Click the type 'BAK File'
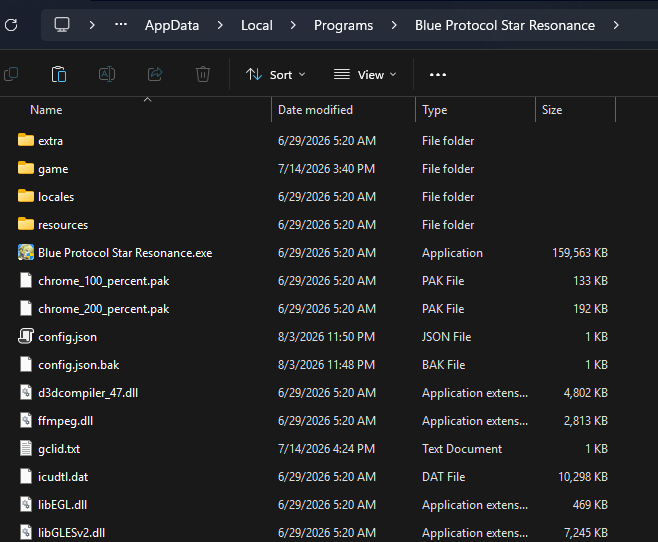This screenshot has width=658, height=542. click(444, 365)
